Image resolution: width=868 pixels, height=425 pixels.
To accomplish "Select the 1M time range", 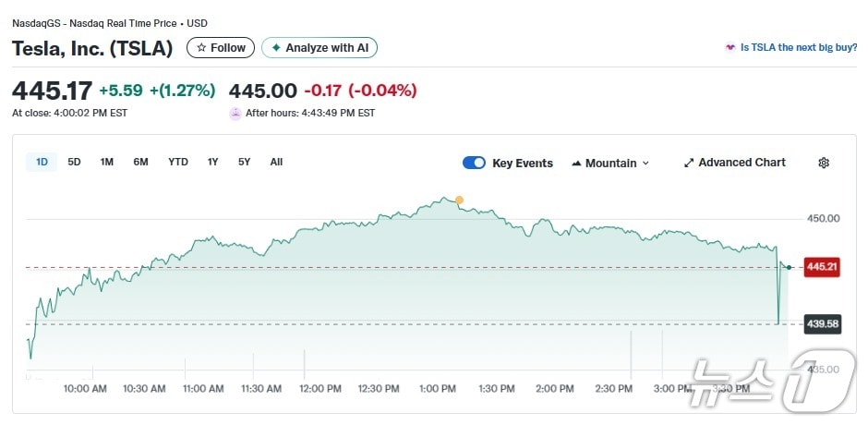I will [x=107, y=162].
